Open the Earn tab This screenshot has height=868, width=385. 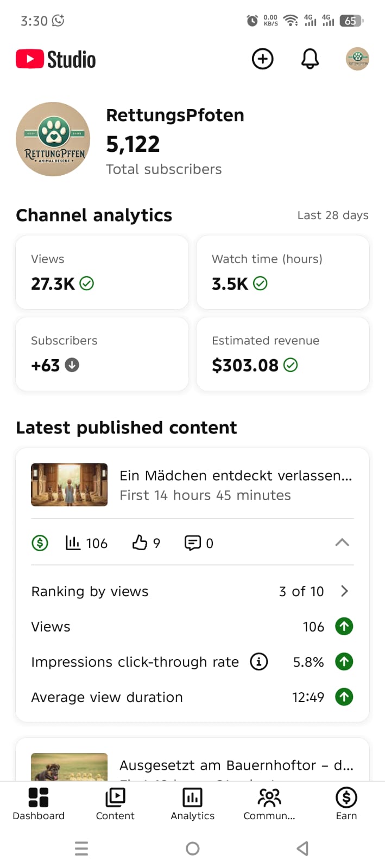pos(346,803)
